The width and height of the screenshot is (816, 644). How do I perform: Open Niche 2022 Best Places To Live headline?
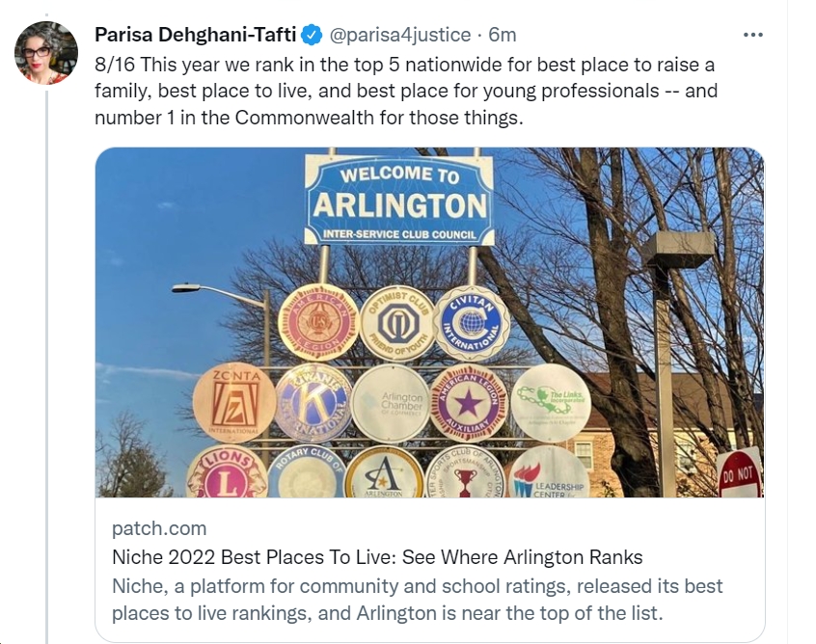pyautogui.click(x=377, y=557)
